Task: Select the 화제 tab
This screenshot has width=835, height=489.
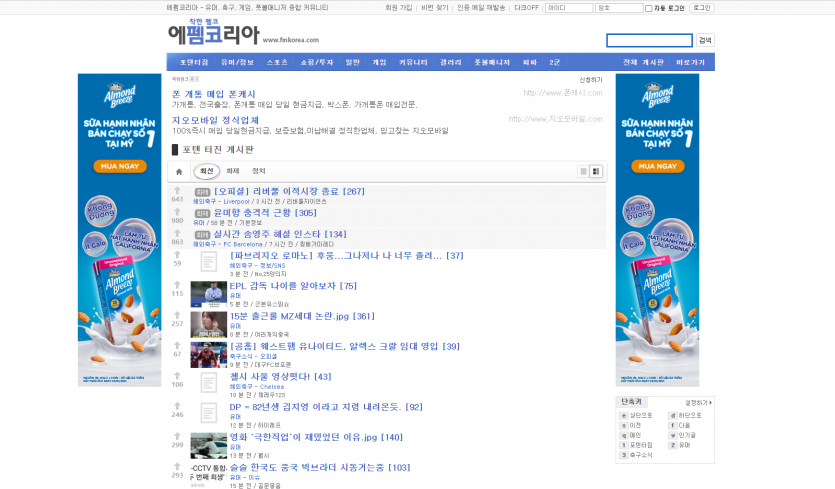Action: coord(233,171)
